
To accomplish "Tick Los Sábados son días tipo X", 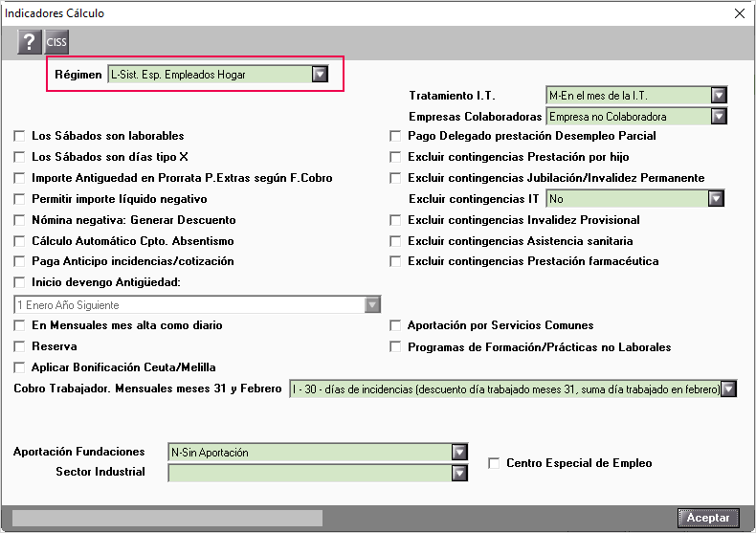I will (x=19, y=157).
